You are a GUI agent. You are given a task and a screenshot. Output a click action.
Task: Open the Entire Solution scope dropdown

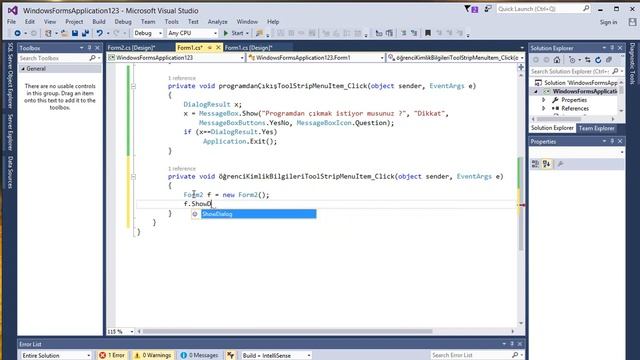click(x=56, y=356)
